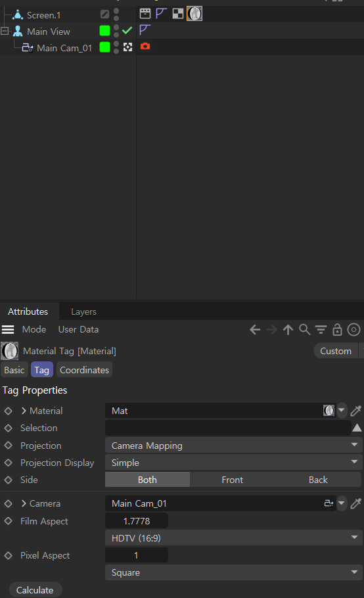364x598 pixels.
Task: Toggle the green checkmark on Main View
Action: coord(127,30)
